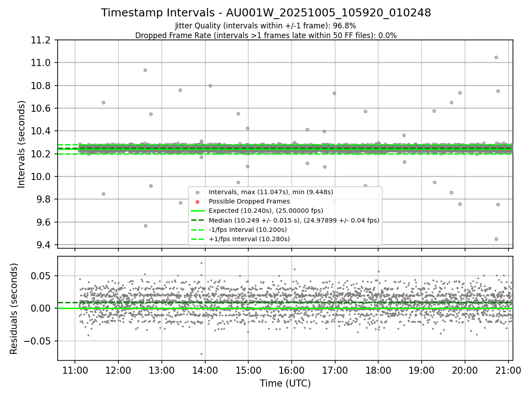Click the 21:00 tick label on the time axis
This screenshot has height=399, width=532.
point(508,370)
